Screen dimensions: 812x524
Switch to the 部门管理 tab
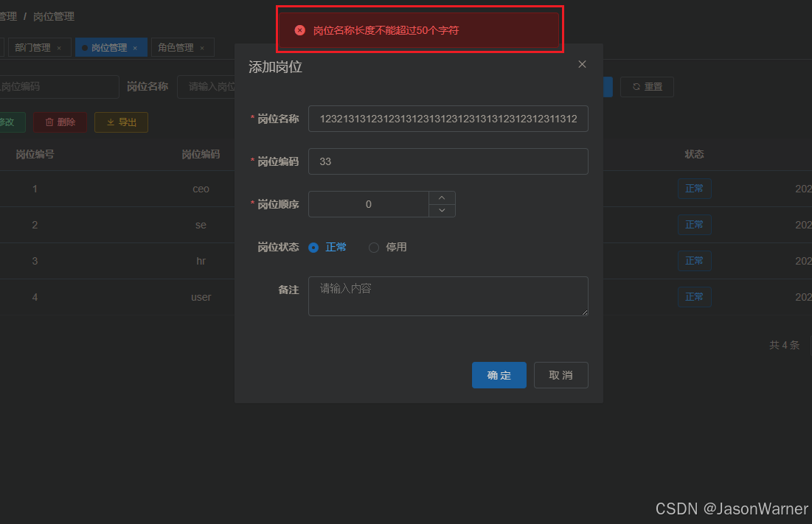(33, 46)
